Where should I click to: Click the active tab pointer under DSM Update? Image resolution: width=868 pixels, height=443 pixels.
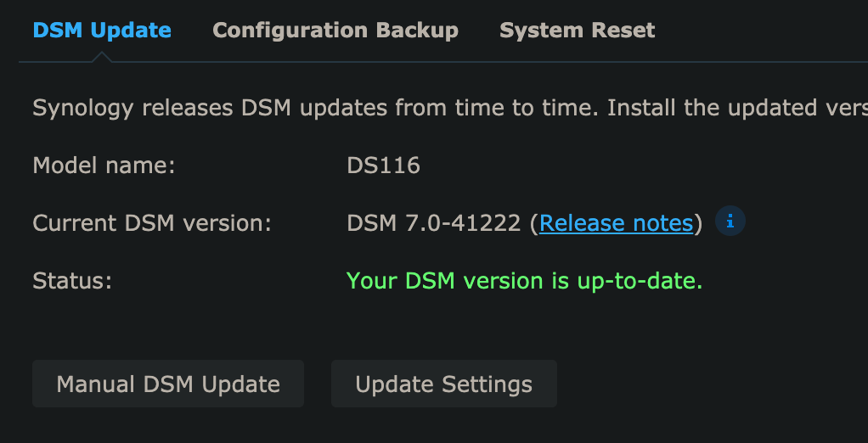(x=102, y=57)
